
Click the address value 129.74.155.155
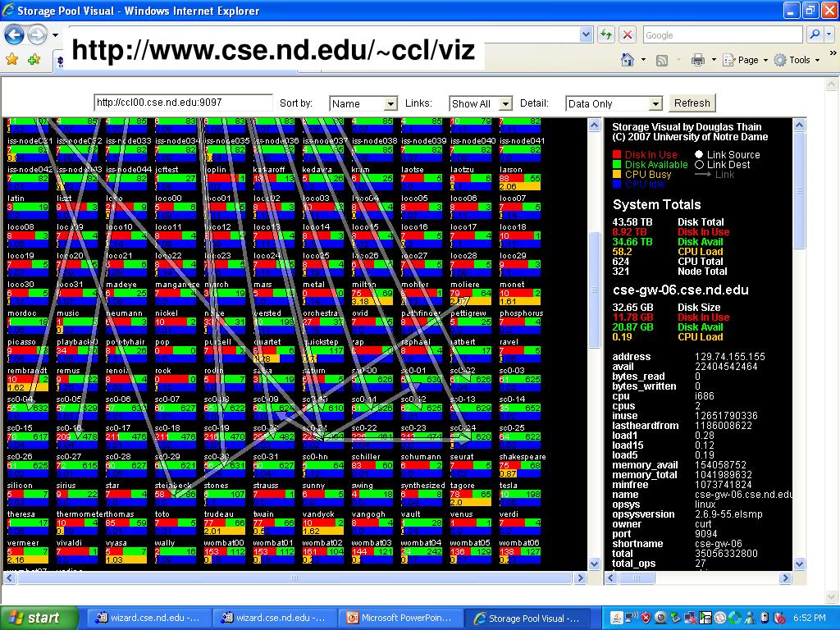pos(729,357)
